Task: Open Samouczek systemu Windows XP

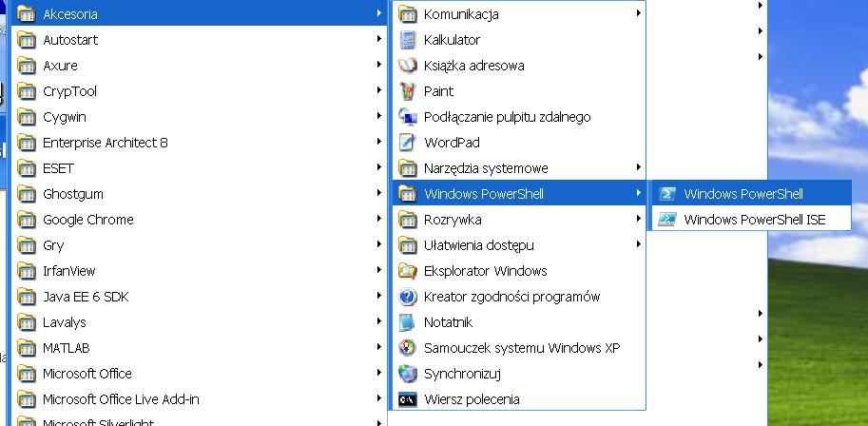Action: (x=518, y=348)
